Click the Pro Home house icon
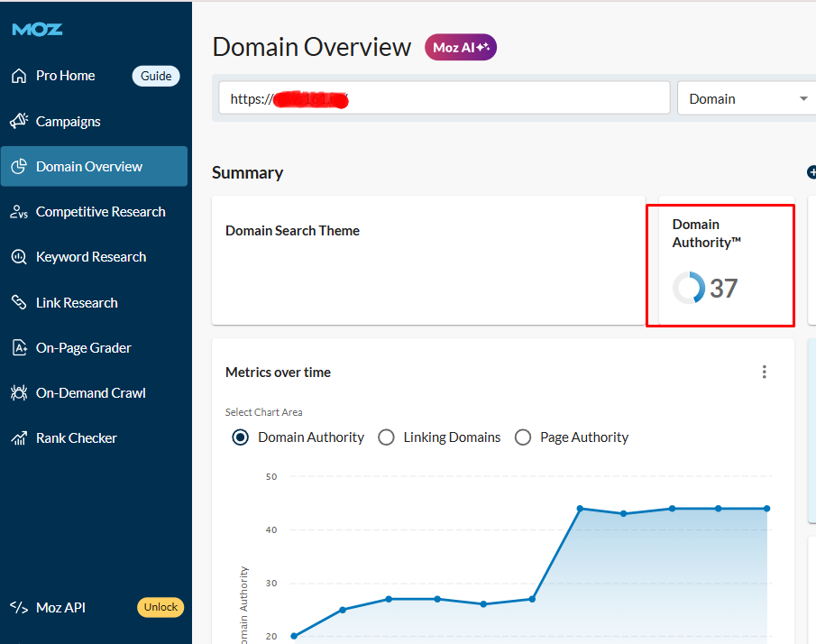Screen dimensions: 816x644 pyautogui.click(x=19, y=76)
